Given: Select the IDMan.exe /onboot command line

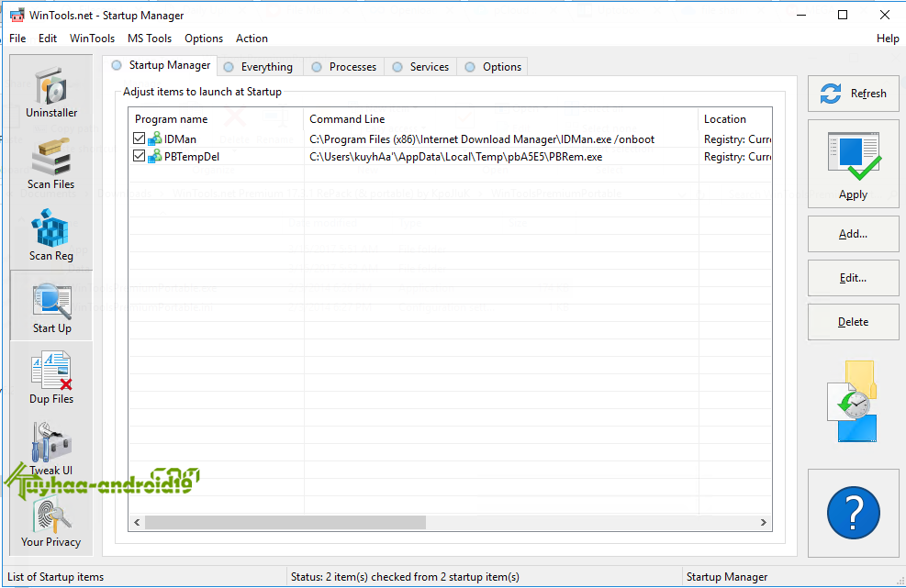Looking at the screenshot, I should click(482, 139).
